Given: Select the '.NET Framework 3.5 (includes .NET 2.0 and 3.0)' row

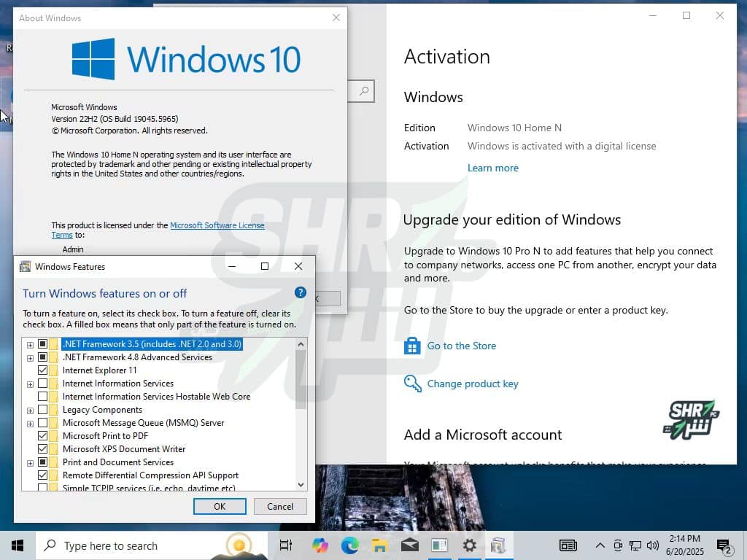Looking at the screenshot, I should click(x=152, y=344).
